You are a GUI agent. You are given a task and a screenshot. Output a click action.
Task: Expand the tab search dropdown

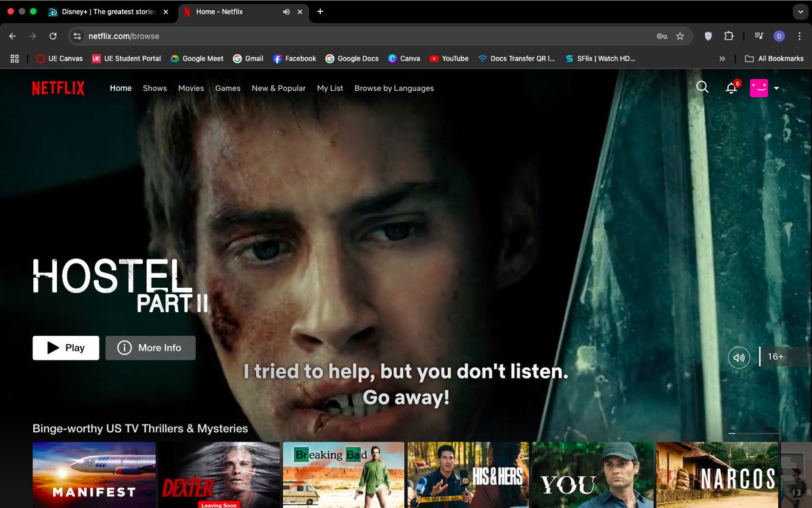800,12
